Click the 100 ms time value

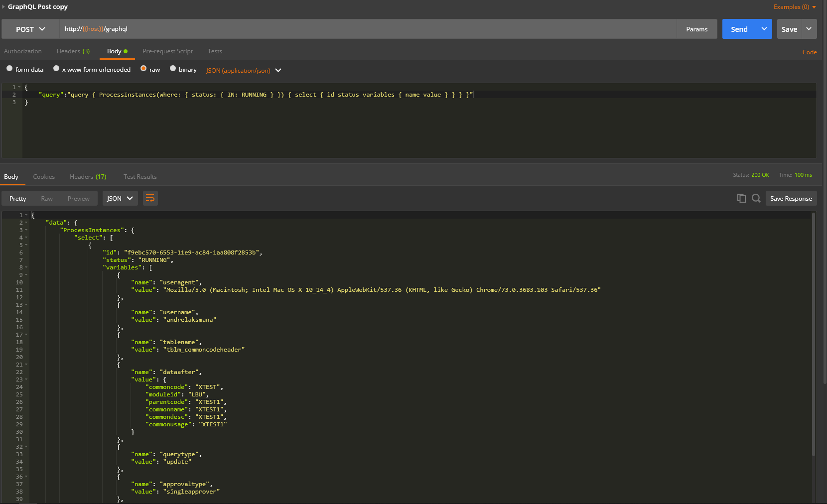tap(803, 175)
